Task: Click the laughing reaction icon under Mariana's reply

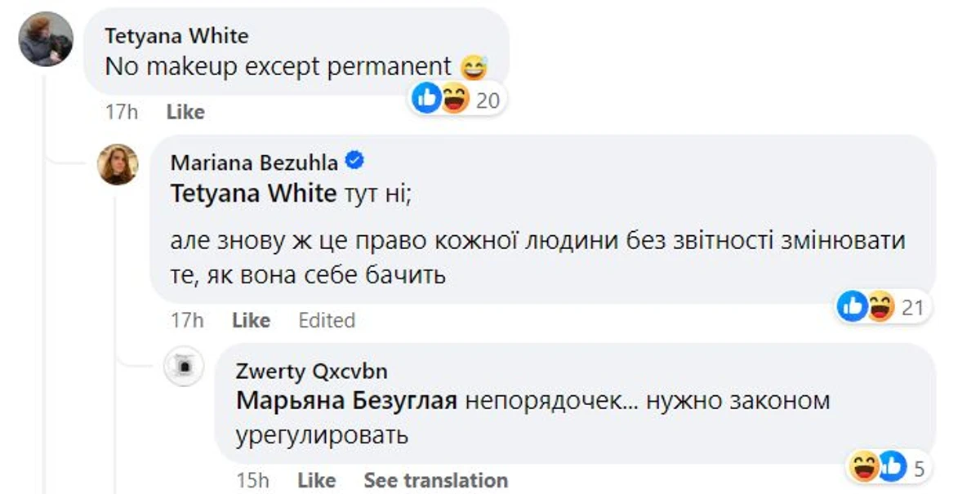Action: [881, 308]
